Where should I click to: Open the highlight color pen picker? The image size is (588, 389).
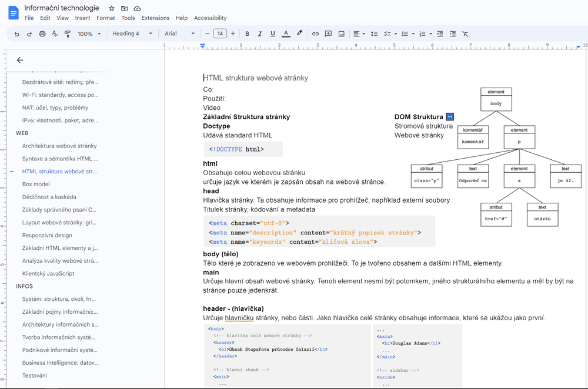click(x=299, y=34)
